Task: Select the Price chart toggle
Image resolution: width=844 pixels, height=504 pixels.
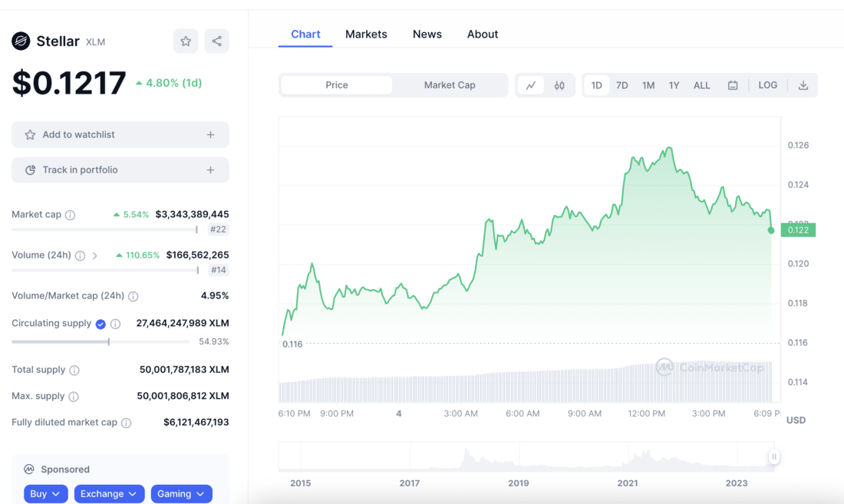Action: 336,85
